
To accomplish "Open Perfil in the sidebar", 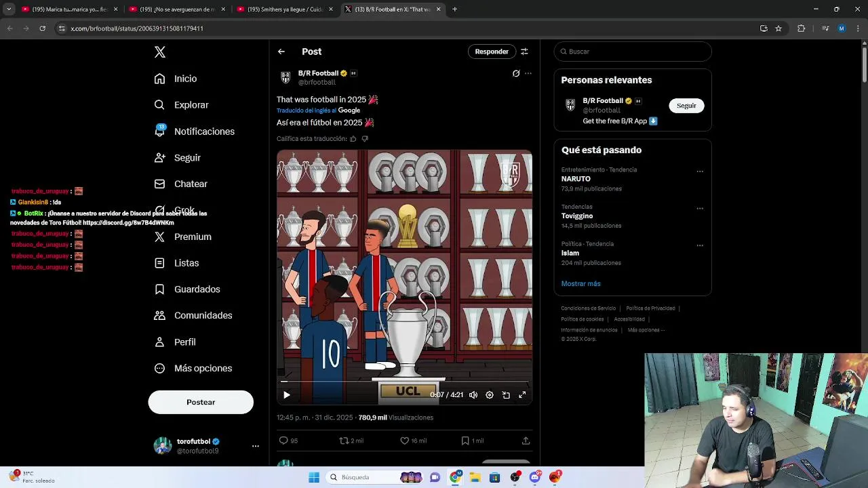I will pyautogui.click(x=175, y=342).
